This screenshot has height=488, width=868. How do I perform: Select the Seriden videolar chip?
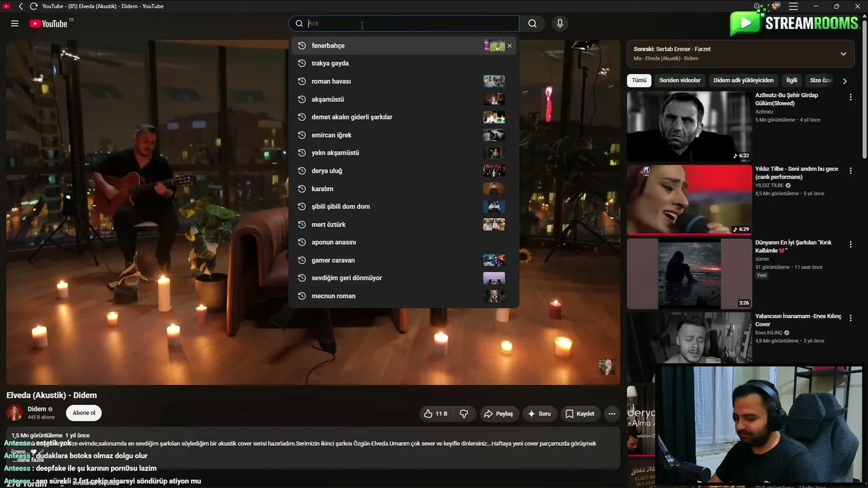click(680, 80)
